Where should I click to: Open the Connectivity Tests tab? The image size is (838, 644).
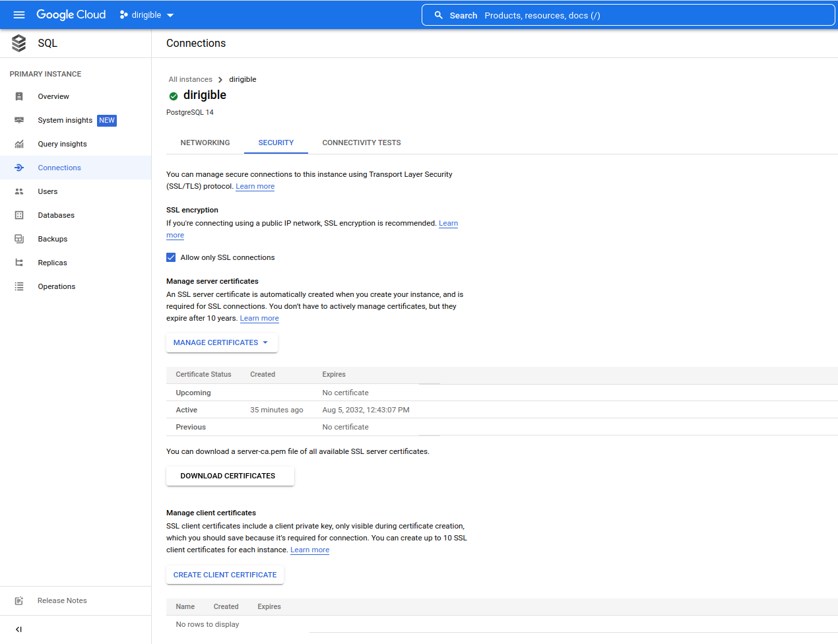pos(362,143)
